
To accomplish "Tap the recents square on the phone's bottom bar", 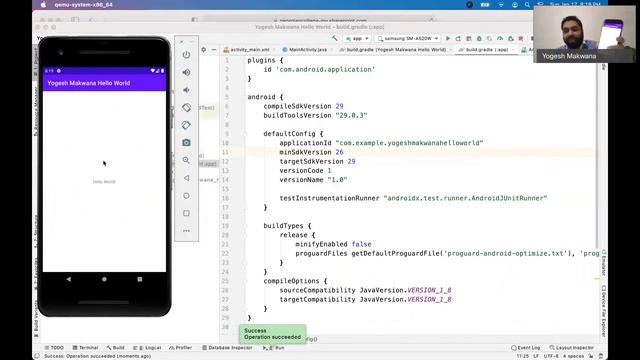I will 140,279.
